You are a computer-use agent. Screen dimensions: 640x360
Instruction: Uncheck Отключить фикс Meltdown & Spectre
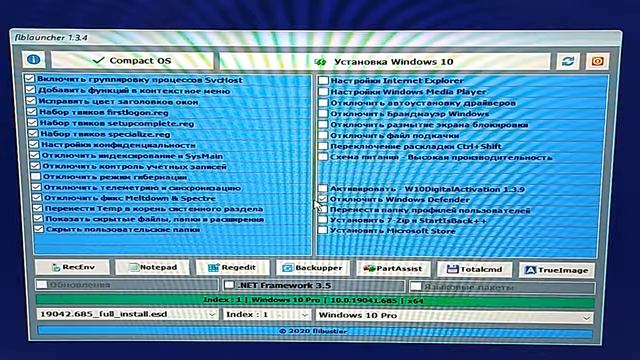click(37, 198)
